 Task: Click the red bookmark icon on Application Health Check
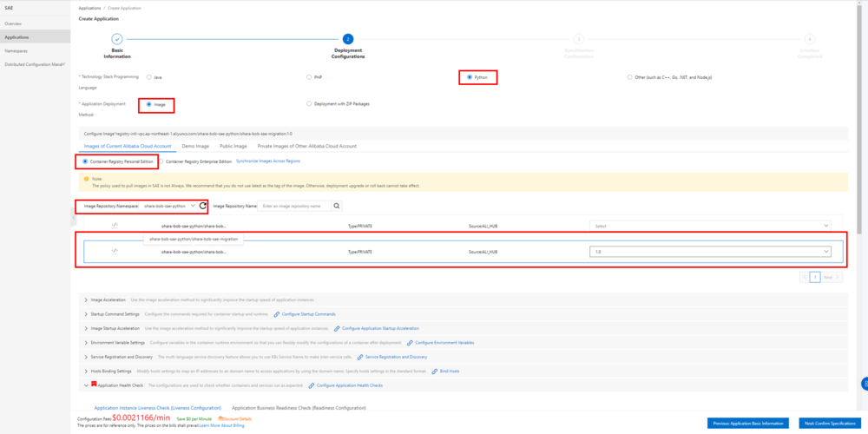(x=94, y=385)
